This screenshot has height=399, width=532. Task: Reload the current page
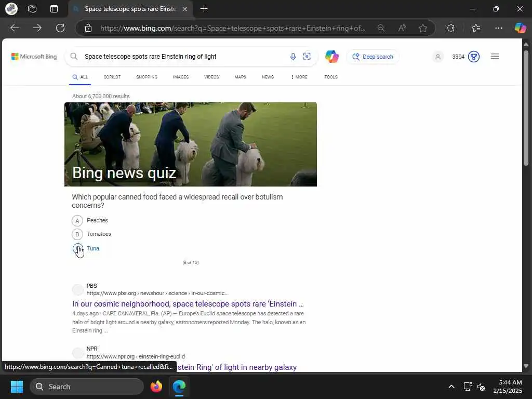click(60, 28)
